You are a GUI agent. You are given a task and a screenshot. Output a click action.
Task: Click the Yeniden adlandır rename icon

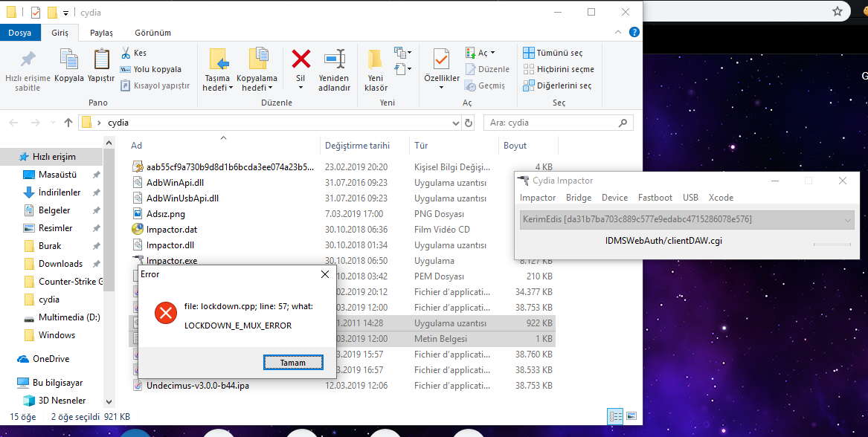[335, 59]
